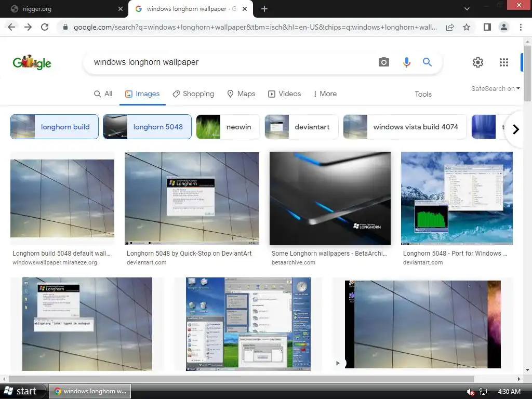The height and width of the screenshot is (399, 532).
Task: Go back to the previous page
Action: click(x=11, y=27)
